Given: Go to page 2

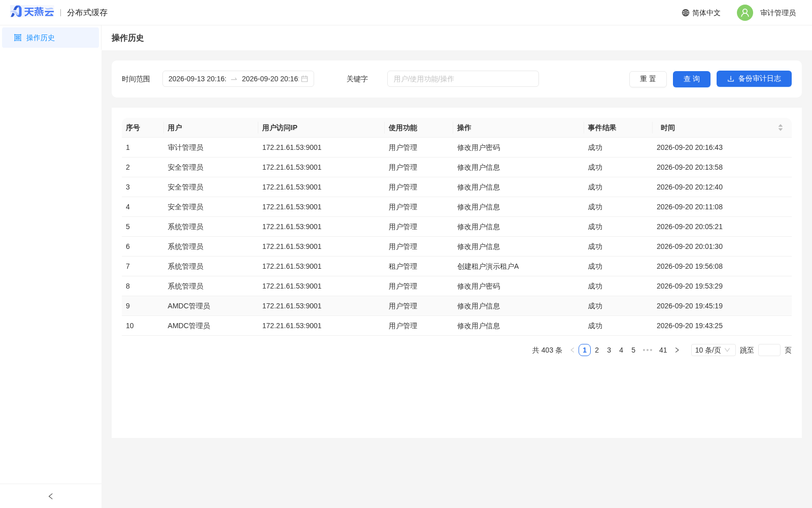Looking at the screenshot, I should click(x=597, y=350).
